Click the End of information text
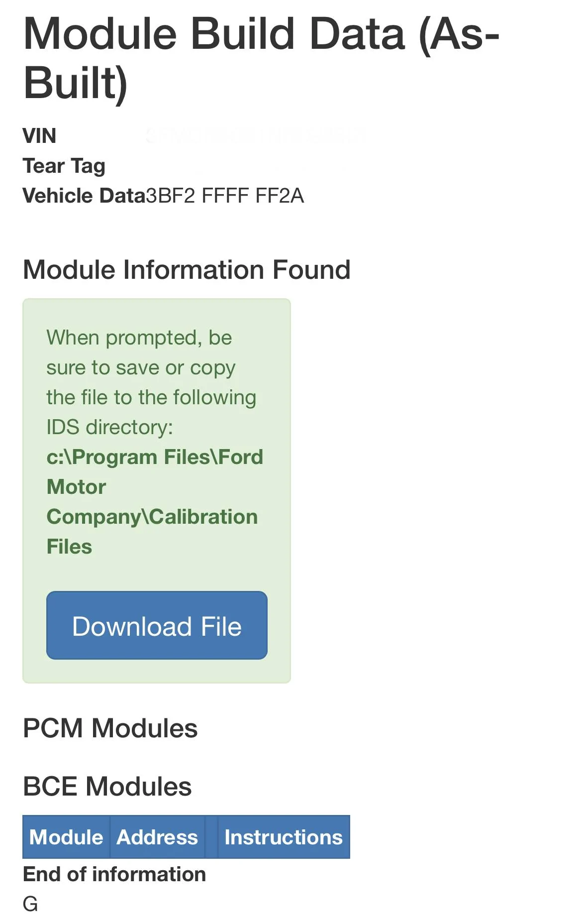 coord(114,874)
